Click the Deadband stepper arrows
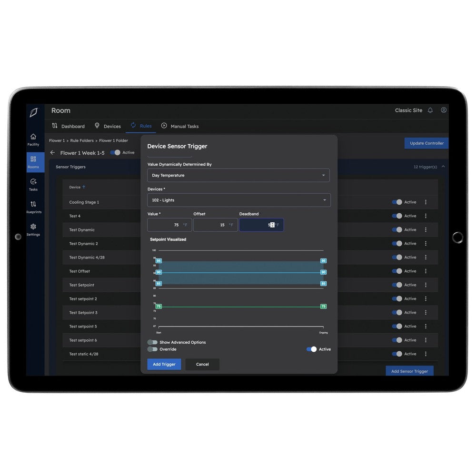The height and width of the screenshot is (476, 476). (272, 225)
